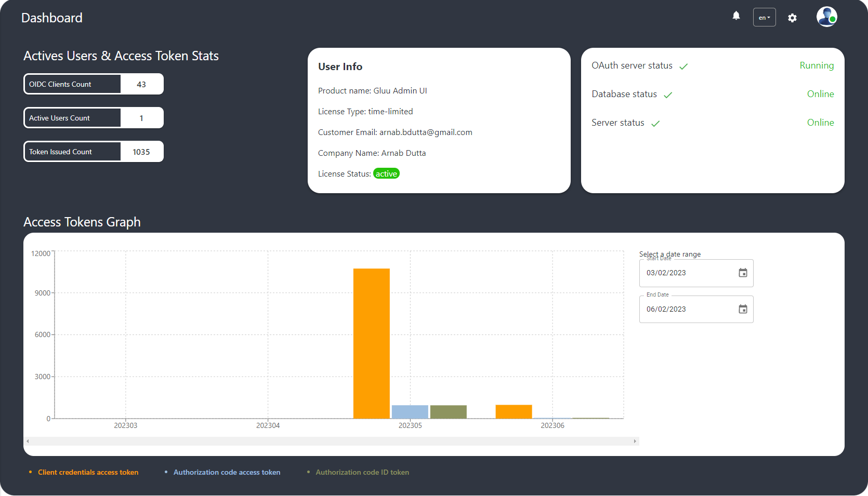Click the OIDC Clients Count label
This screenshot has height=496, width=868.
coord(60,84)
